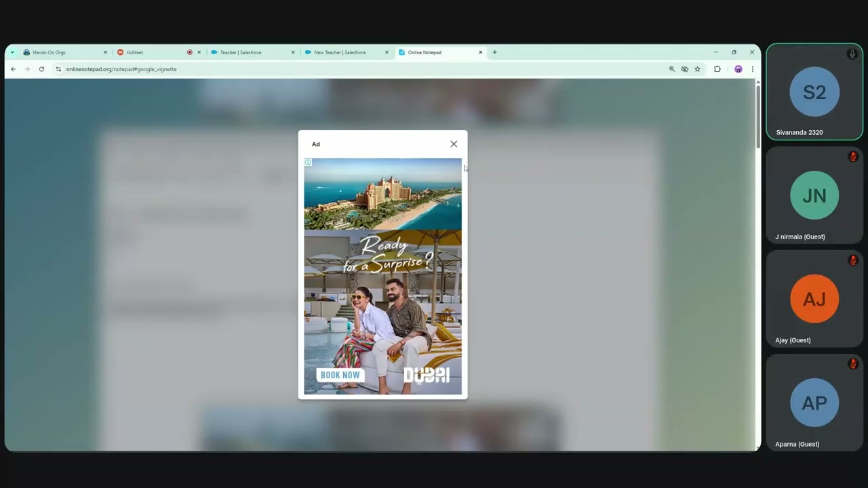The height and width of the screenshot is (488, 868).
Task: Click the address bar URL field
Action: tap(359, 69)
